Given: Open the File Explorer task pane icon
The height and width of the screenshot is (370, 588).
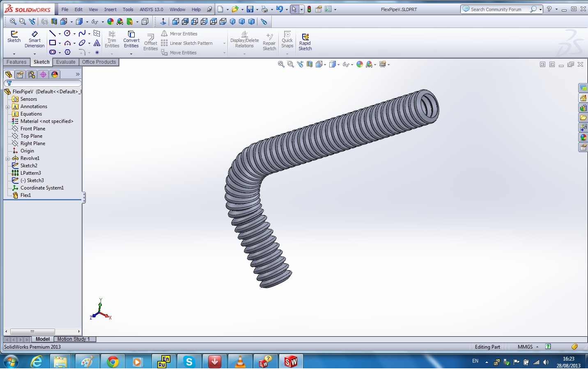Looking at the screenshot, I should click(583, 118).
